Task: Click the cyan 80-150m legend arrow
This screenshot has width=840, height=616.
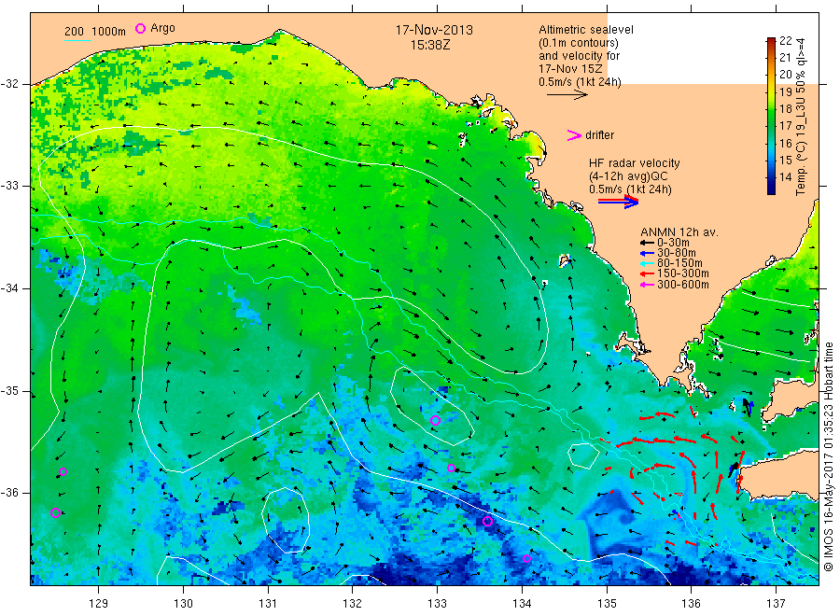Action: 647,263
